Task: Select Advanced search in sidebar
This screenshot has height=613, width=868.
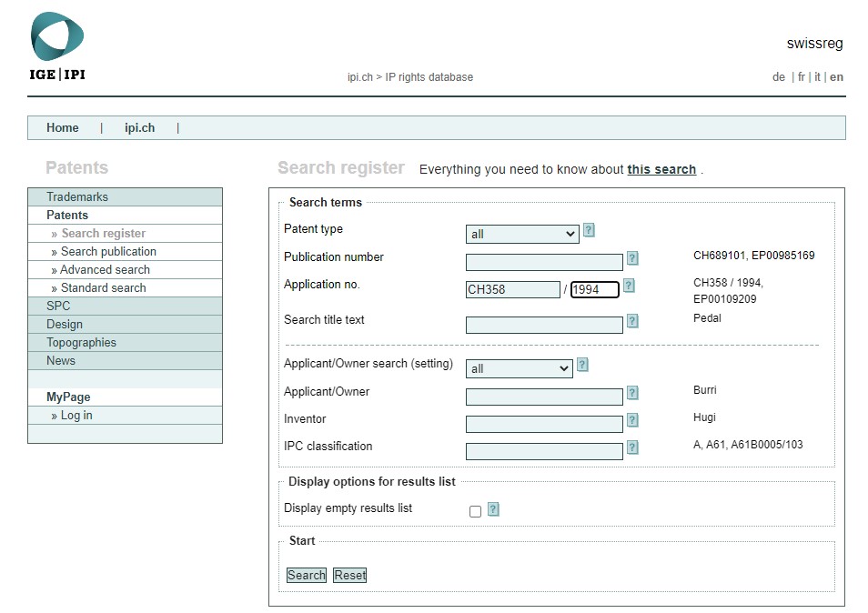Action: [x=126, y=270]
